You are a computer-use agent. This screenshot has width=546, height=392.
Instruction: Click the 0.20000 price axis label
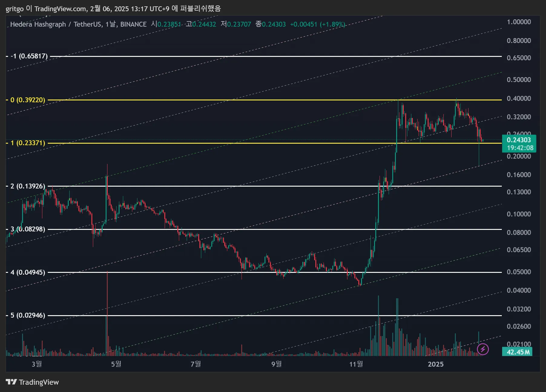coord(519,156)
